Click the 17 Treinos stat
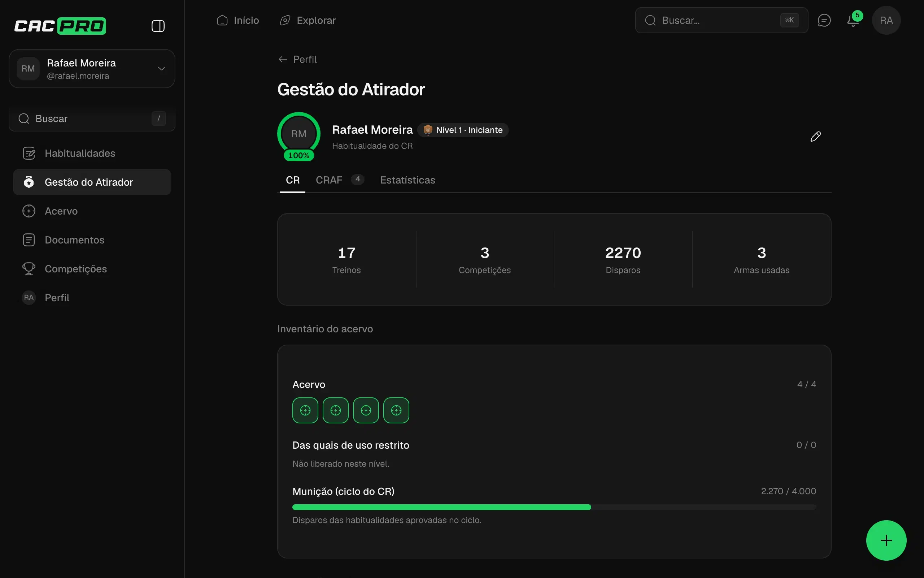This screenshot has width=924, height=578. pos(346,260)
